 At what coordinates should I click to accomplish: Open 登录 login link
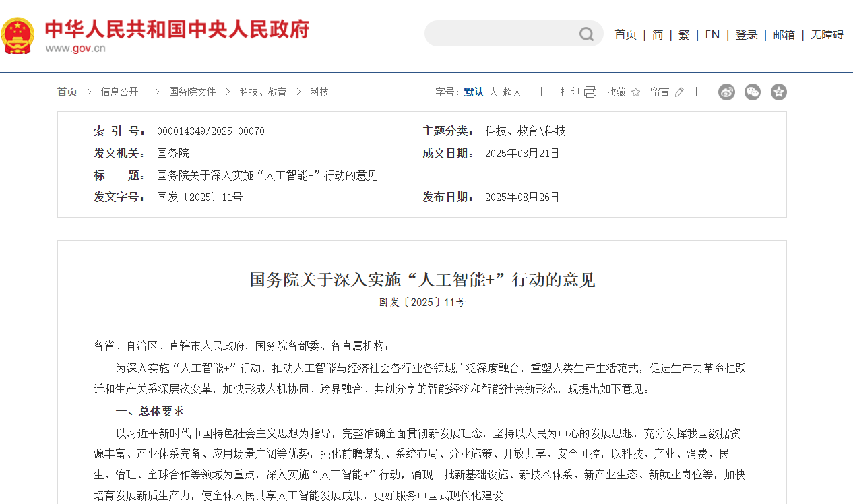point(746,34)
